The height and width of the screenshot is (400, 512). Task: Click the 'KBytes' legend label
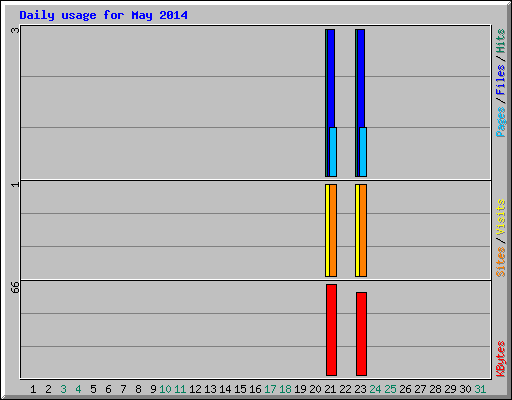click(x=501, y=359)
